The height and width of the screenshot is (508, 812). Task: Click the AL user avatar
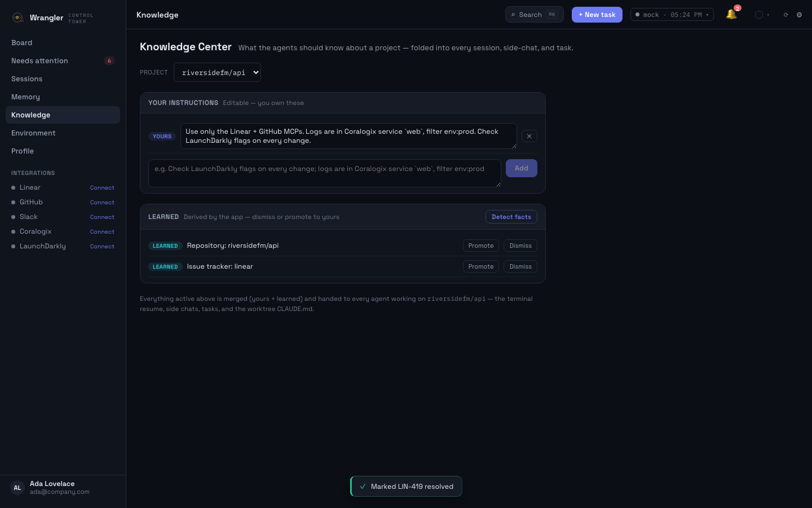pos(17,488)
